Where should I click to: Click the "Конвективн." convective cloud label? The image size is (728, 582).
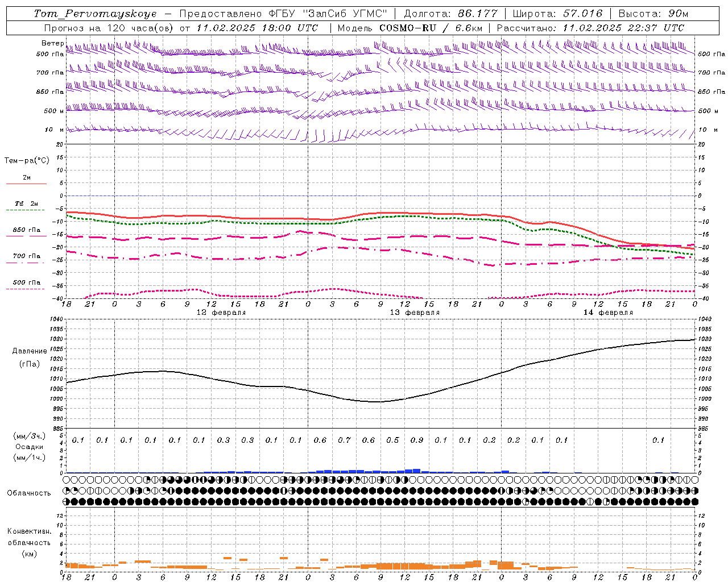pos(29,531)
